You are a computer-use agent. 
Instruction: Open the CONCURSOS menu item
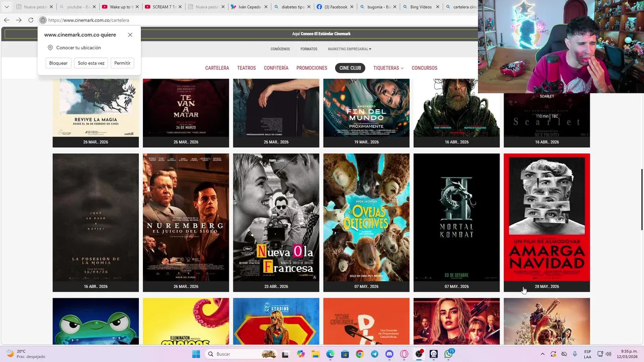pos(425,68)
